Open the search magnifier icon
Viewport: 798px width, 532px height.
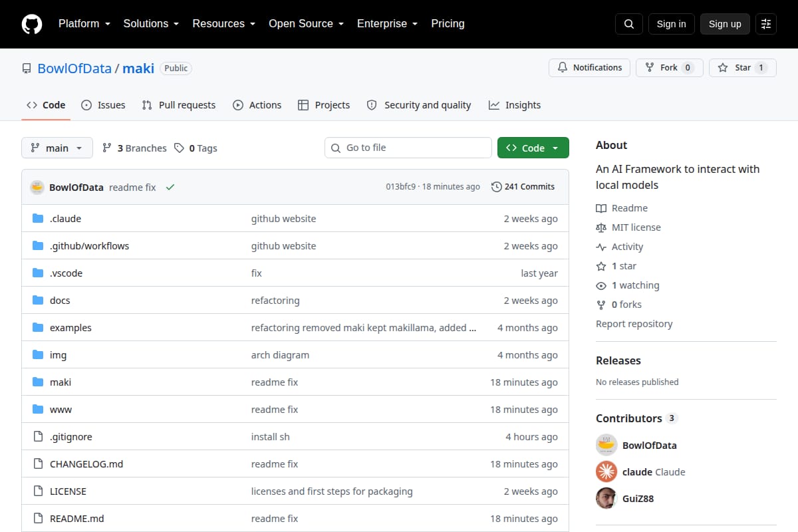point(629,24)
